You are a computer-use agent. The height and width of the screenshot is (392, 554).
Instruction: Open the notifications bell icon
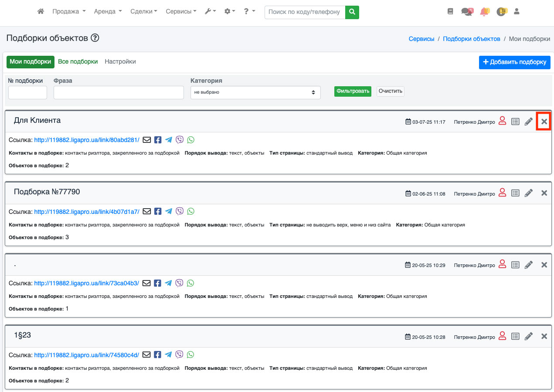[484, 12]
